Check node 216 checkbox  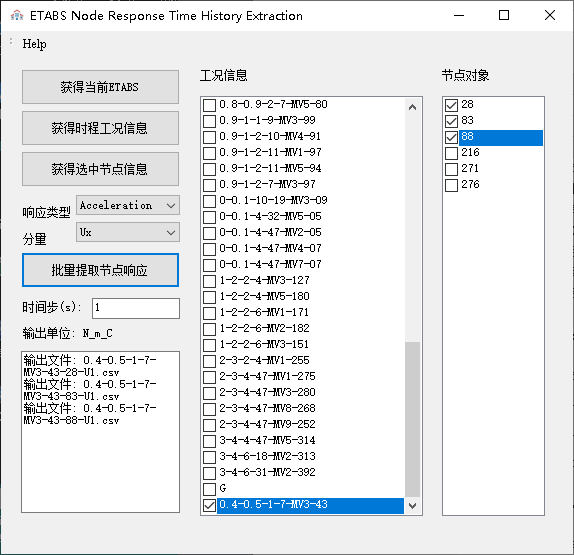(x=451, y=153)
